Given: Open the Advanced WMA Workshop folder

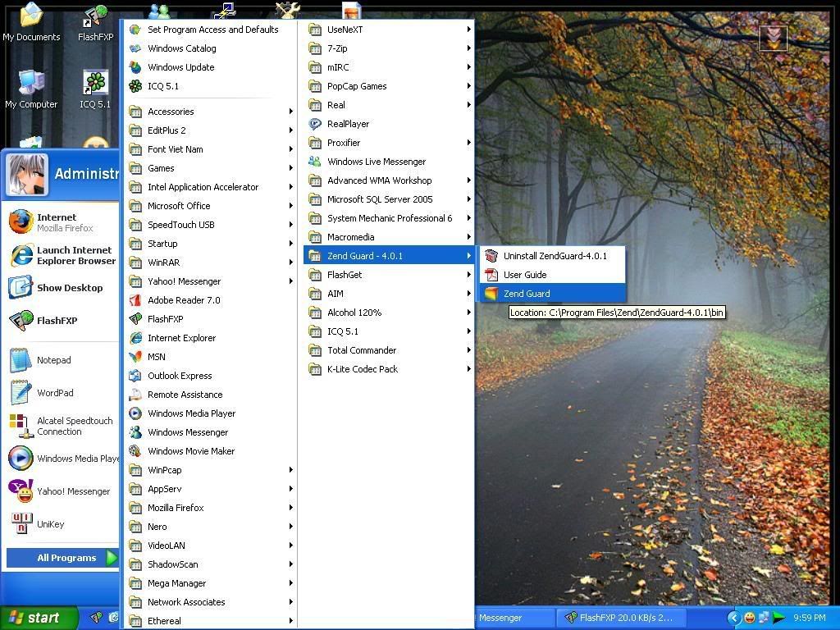Looking at the screenshot, I should tap(389, 180).
